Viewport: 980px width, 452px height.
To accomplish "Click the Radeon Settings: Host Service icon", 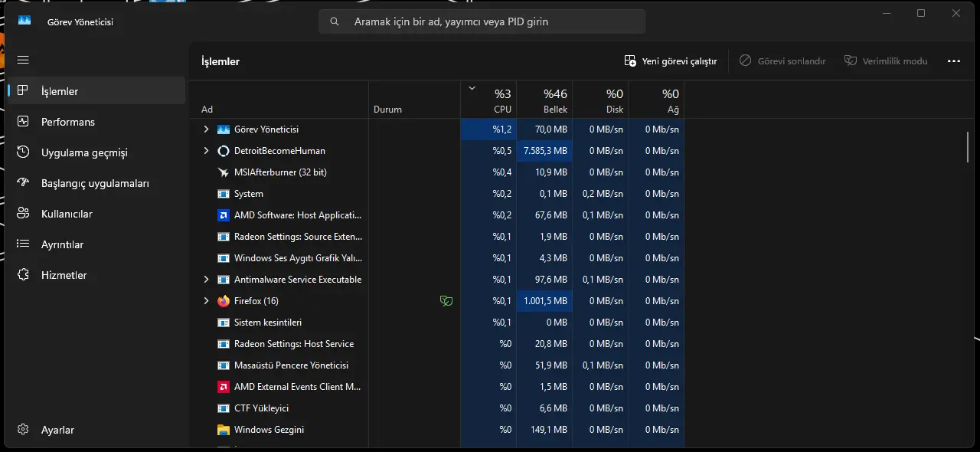I will pos(224,344).
